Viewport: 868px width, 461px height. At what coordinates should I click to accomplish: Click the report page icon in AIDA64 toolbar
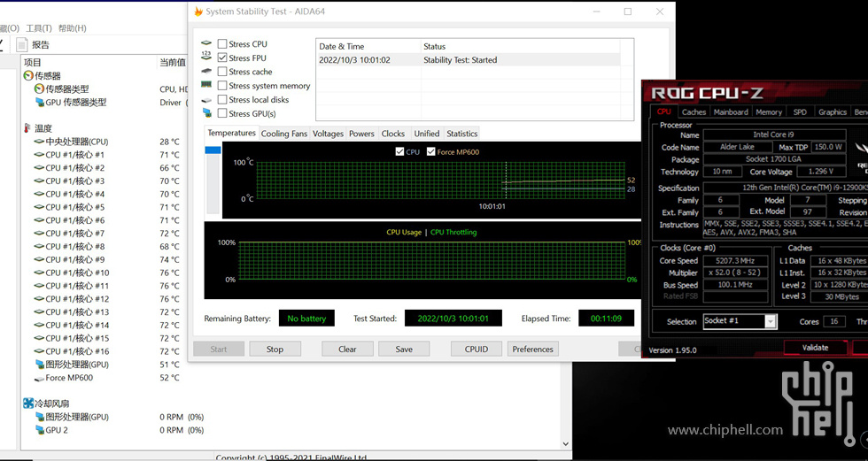pyautogui.click(x=21, y=45)
